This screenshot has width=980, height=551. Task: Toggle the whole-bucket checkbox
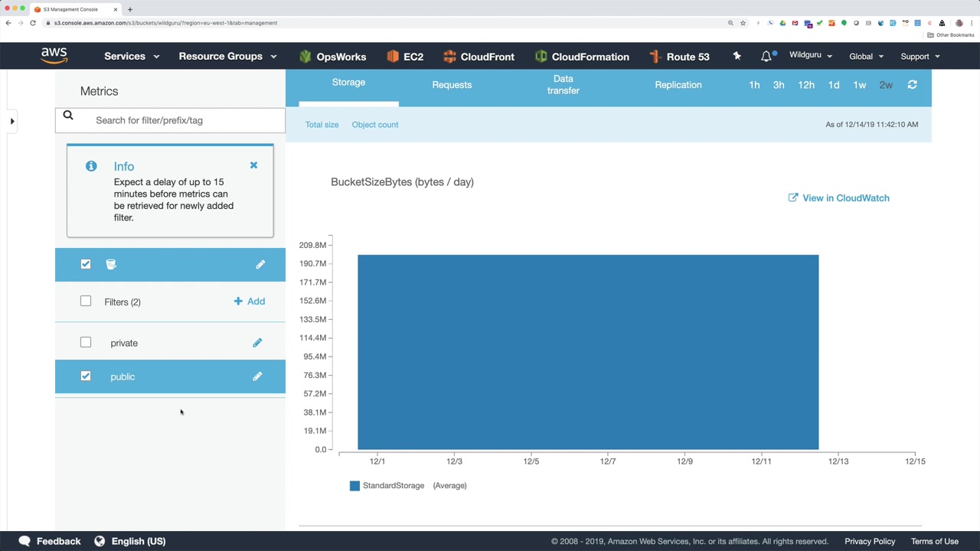86,264
